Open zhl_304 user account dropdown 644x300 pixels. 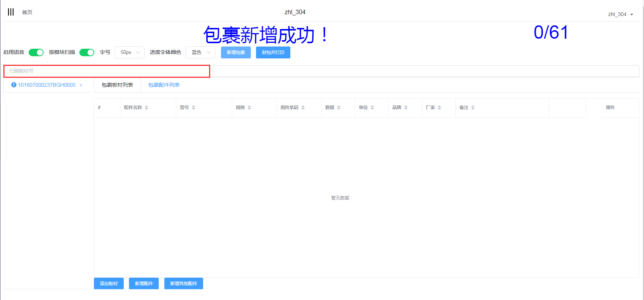[621, 15]
